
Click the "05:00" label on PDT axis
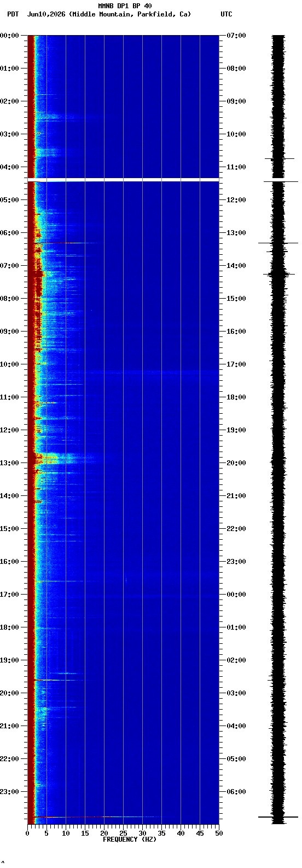pyautogui.click(x=9, y=200)
